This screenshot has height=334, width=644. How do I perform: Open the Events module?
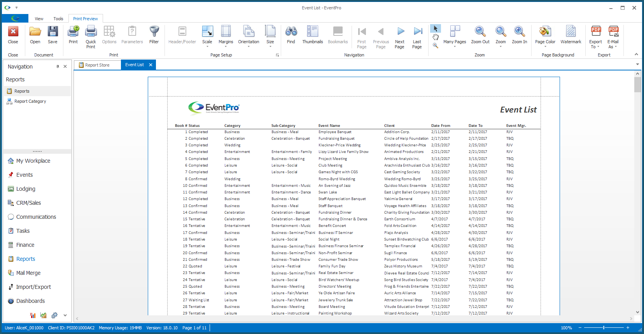tap(24, 175)
